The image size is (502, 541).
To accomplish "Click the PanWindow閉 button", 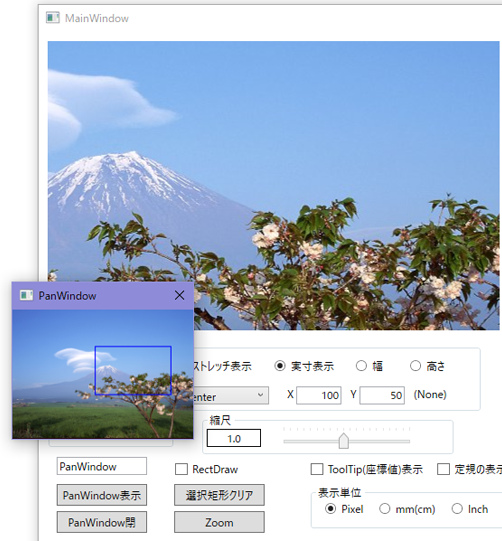I will tap(102, 522).
